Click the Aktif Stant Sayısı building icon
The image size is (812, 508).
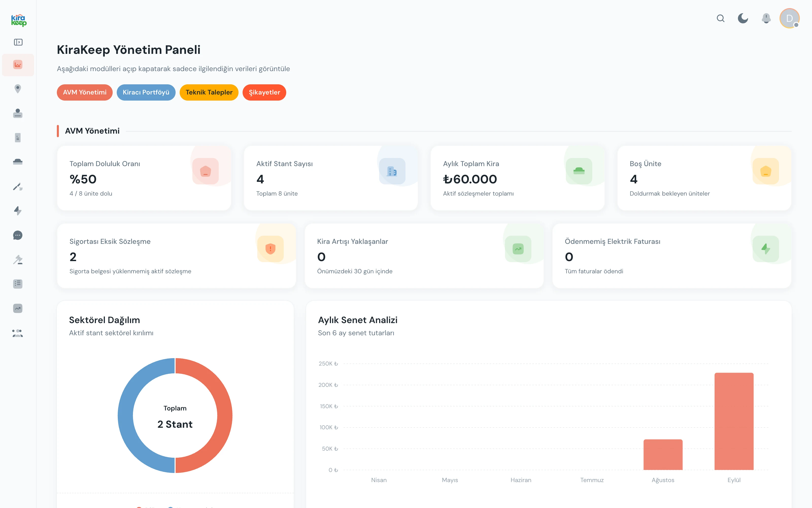(392, 171)
